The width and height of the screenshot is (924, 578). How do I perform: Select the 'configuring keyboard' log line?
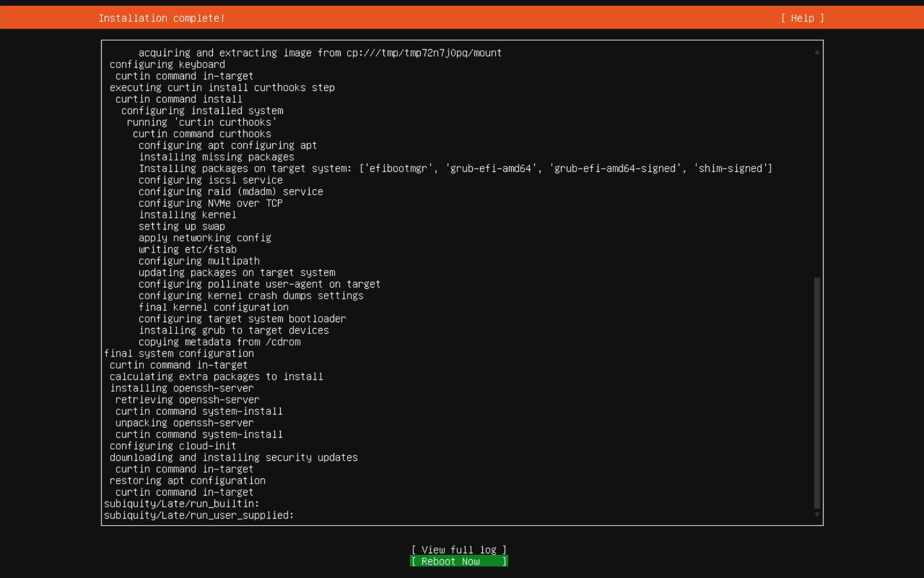click(x=167, y=64)
